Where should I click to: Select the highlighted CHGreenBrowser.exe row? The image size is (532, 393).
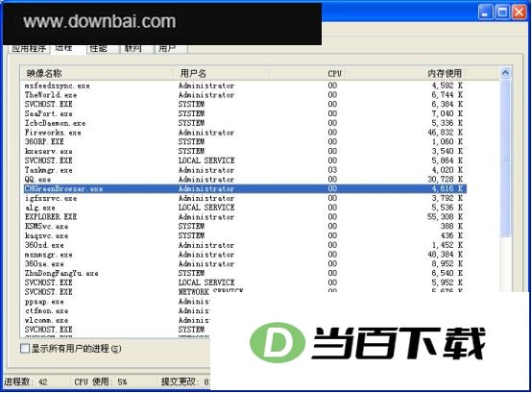point(245,188)
